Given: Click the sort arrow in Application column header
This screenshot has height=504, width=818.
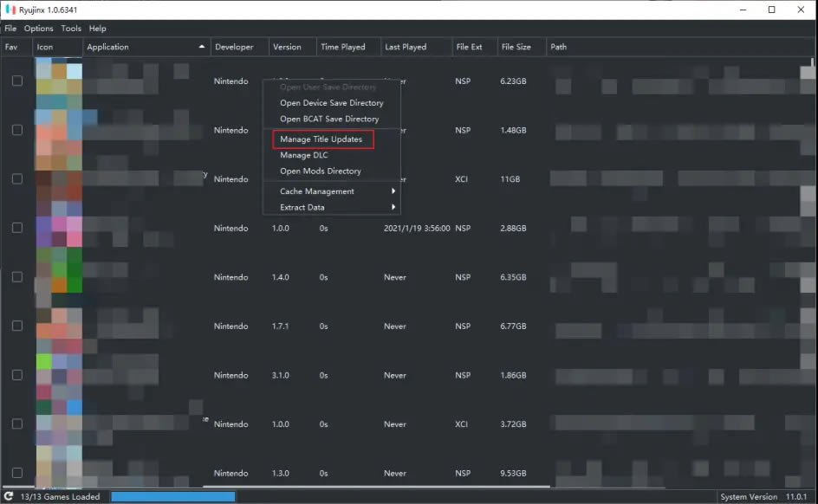Looking at the screenshot, I should click(x=202, y=47).
